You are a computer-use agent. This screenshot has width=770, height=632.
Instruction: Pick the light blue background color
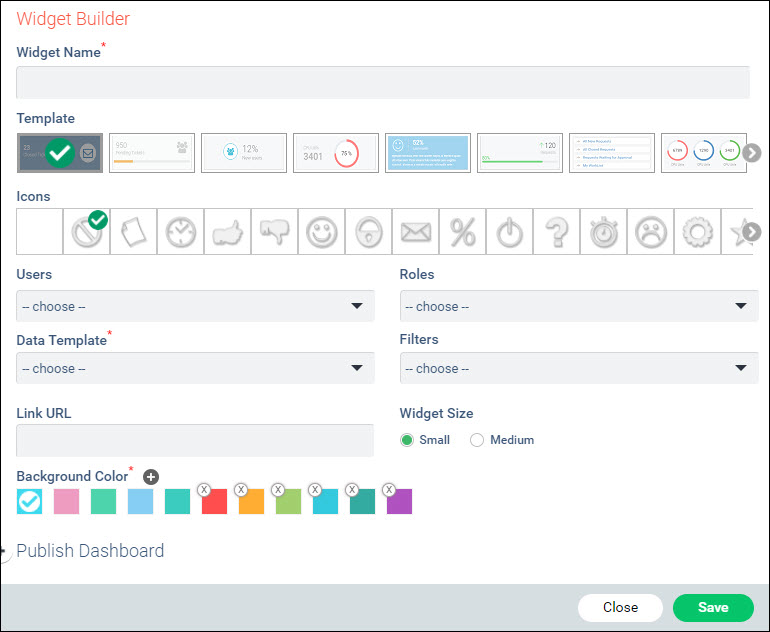click(140, 501)
